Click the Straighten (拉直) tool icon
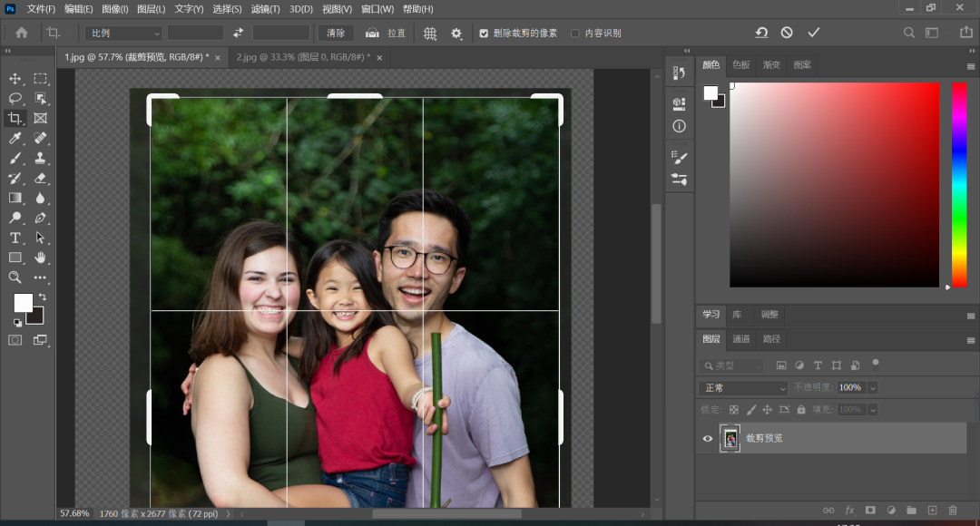Screen dimensions: 980x526 click(x=373, y=34)
